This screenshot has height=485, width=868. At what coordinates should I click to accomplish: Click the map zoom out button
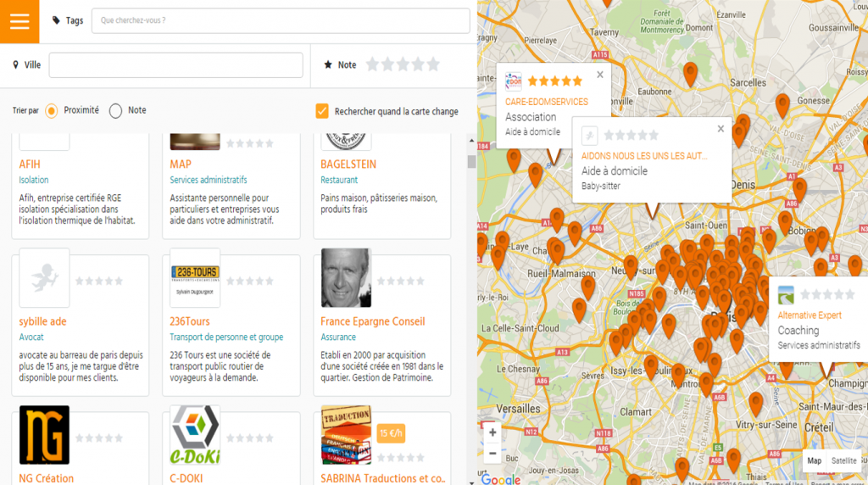(x=492, y=453)
